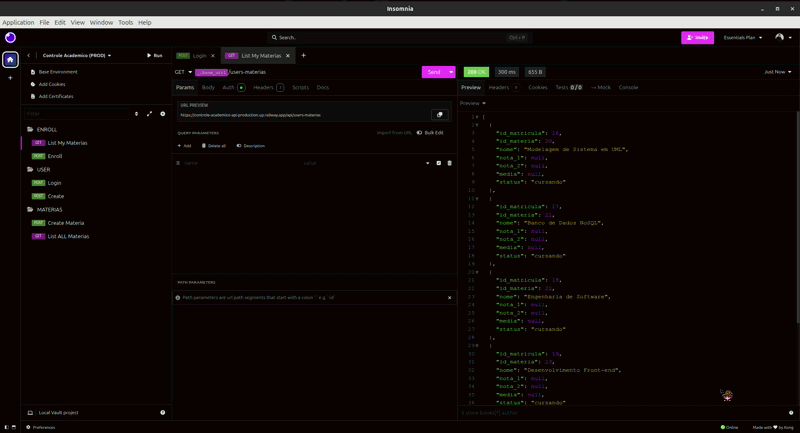
Task: Close the Login request tab
Action: (213, 56)
